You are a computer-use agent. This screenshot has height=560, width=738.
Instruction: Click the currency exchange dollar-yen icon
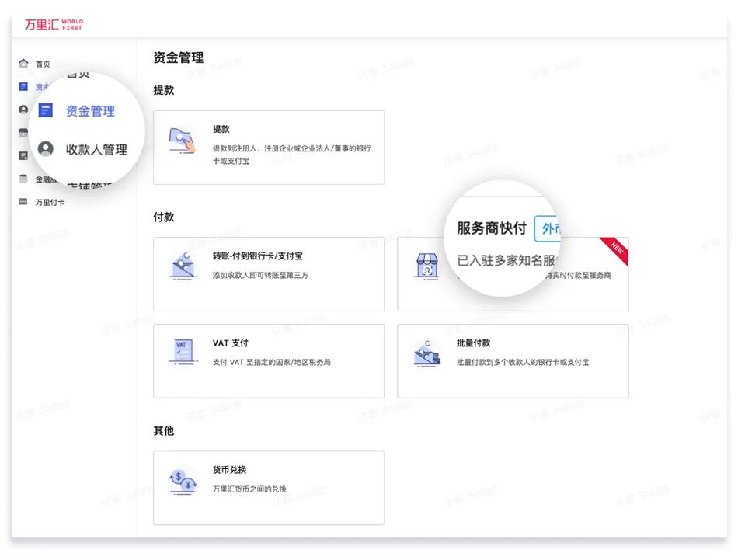point(182,479)
